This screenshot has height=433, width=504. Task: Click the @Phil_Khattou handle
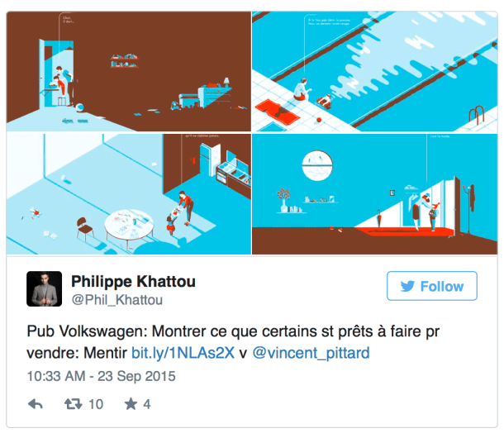pyautogui.click(x=117, y=300)
